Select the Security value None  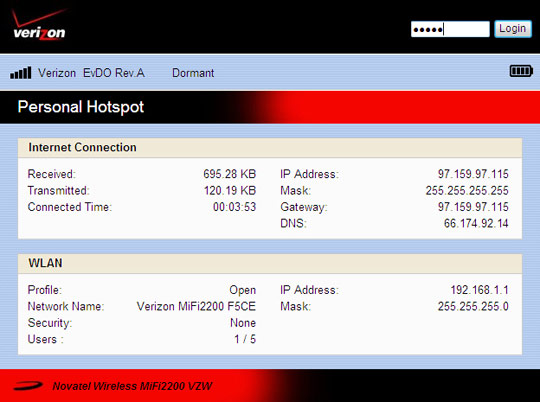243,323
